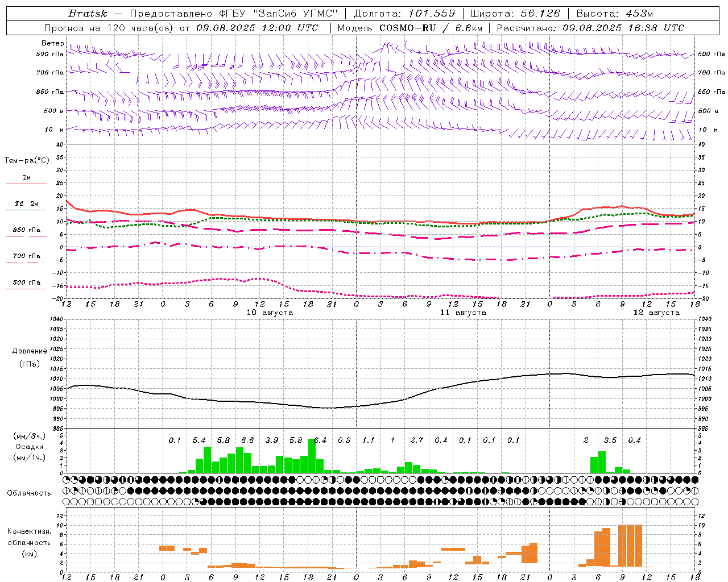Click the precipitation value 5.4

(x=199, y=440)
